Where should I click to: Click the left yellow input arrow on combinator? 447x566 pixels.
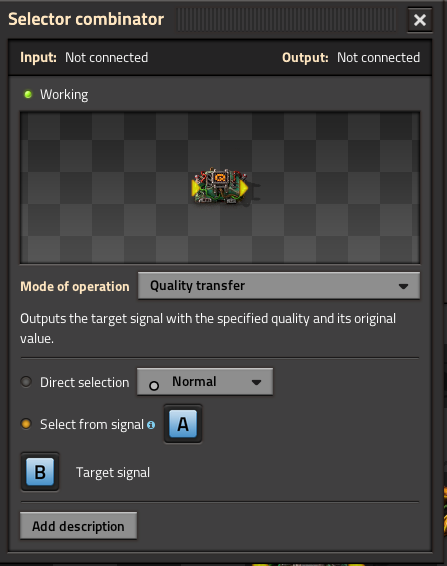click(196, 188)
